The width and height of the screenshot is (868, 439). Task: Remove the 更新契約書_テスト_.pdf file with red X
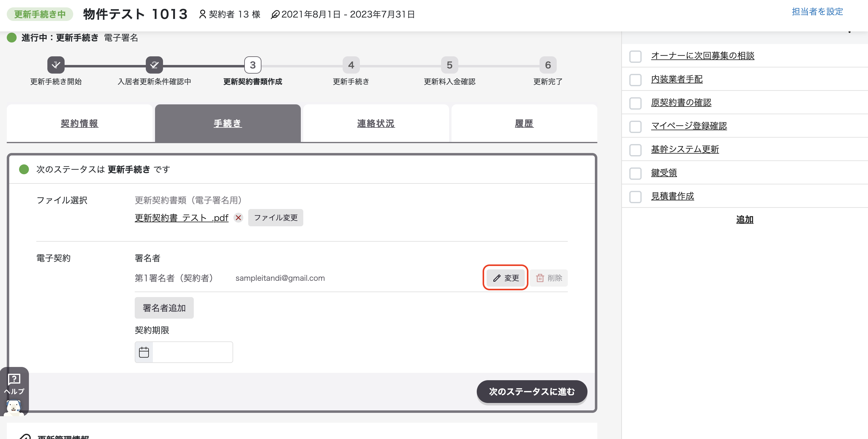238,218
